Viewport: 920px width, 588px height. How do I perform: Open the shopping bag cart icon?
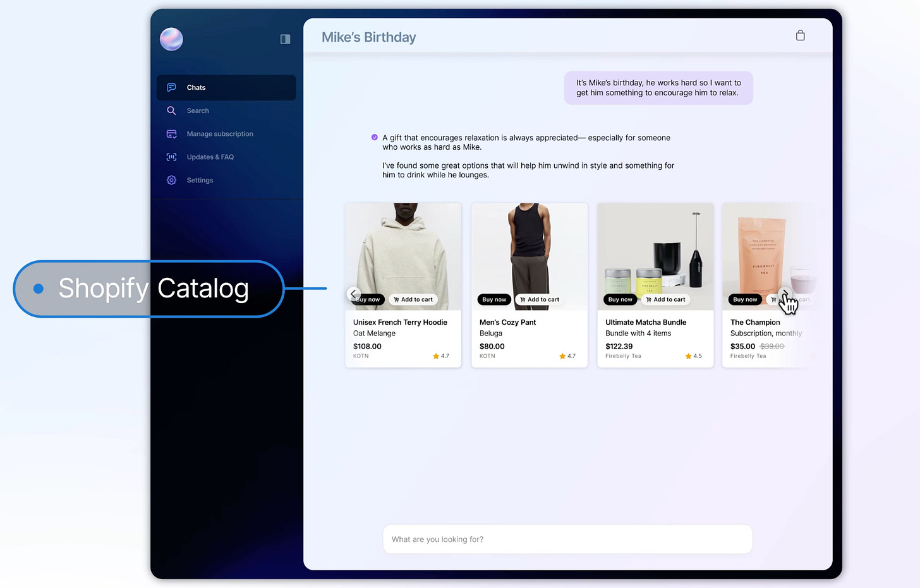(801, 35)
